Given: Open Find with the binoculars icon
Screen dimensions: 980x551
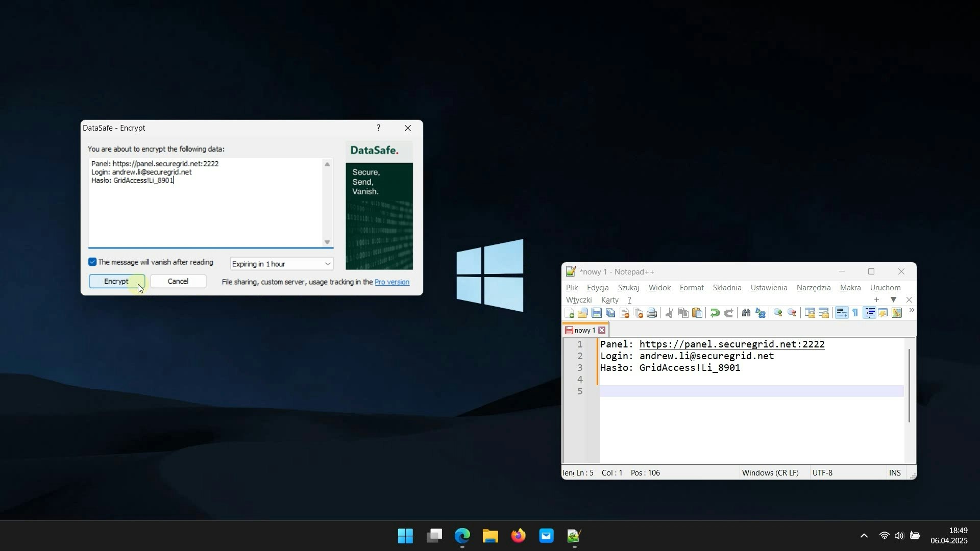Looking at the screenshot, I should pyautogui.click(x=746, y=313).
